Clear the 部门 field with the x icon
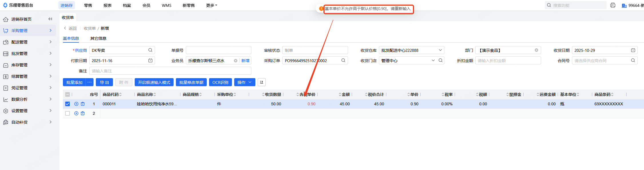This screenshot has width=644, height=170. (x=536, y=50)
